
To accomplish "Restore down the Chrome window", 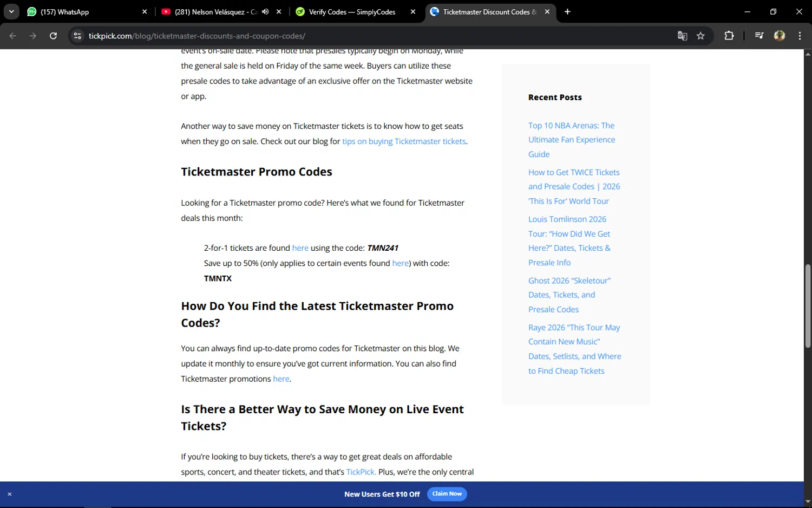I will [773, 11].
